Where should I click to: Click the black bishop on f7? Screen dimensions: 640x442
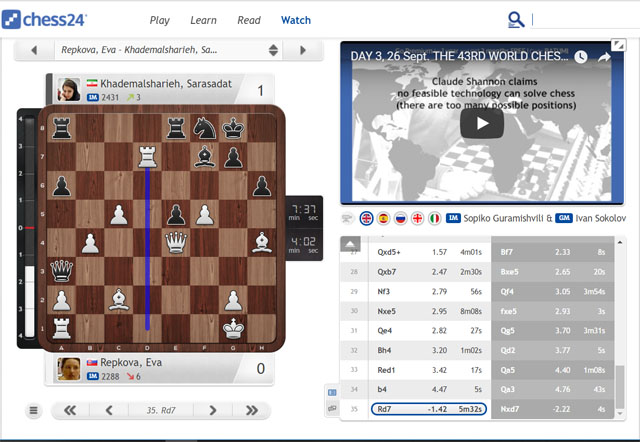tap(204, 157)
